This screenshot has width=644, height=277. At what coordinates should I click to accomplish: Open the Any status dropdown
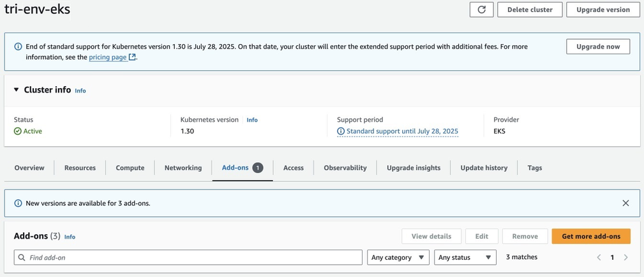465,257
